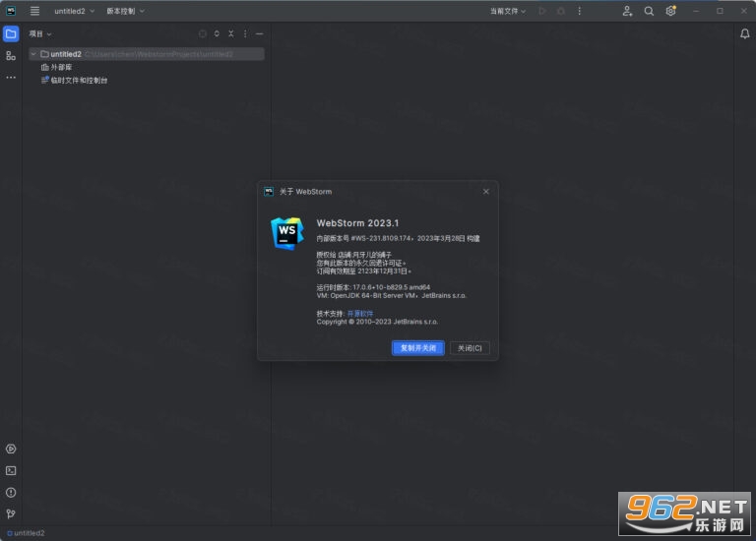Click the expand all icon in project panel
Viewport: 756px width, 541px height.
point(217,33)
